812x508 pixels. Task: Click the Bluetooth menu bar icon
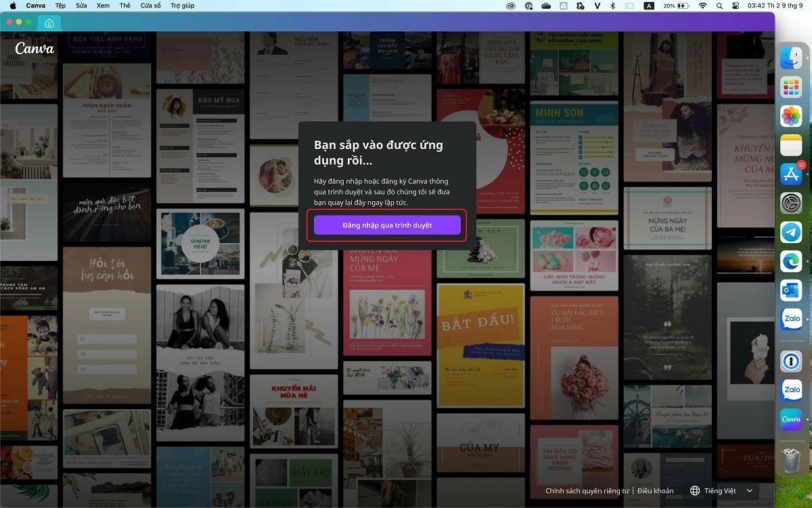click(x=613, y=5)
